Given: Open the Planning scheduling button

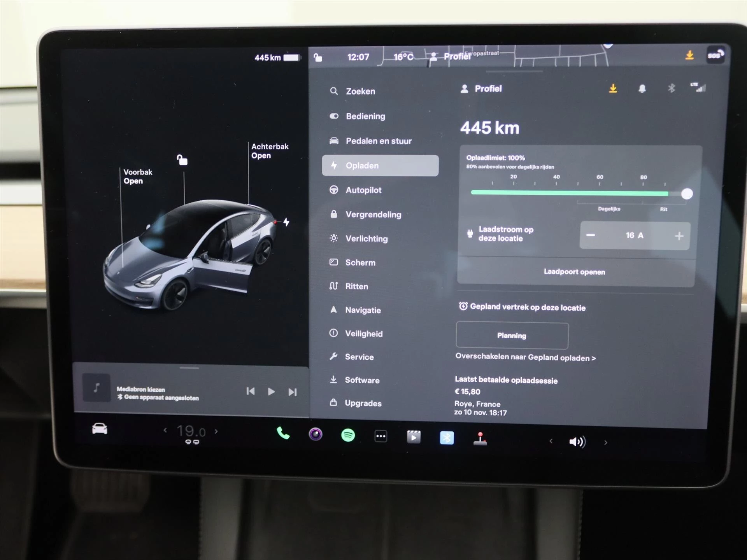Looking at the screenshot, I should [512, 336].
